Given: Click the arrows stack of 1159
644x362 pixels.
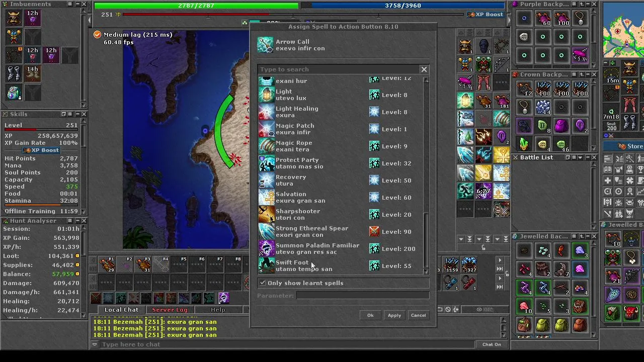Looking at the screenshot, I should click(x=451, y=264).
